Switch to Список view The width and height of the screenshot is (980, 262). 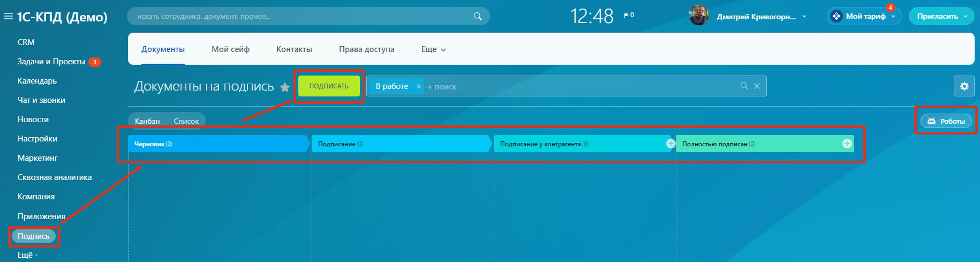(186, 121)
